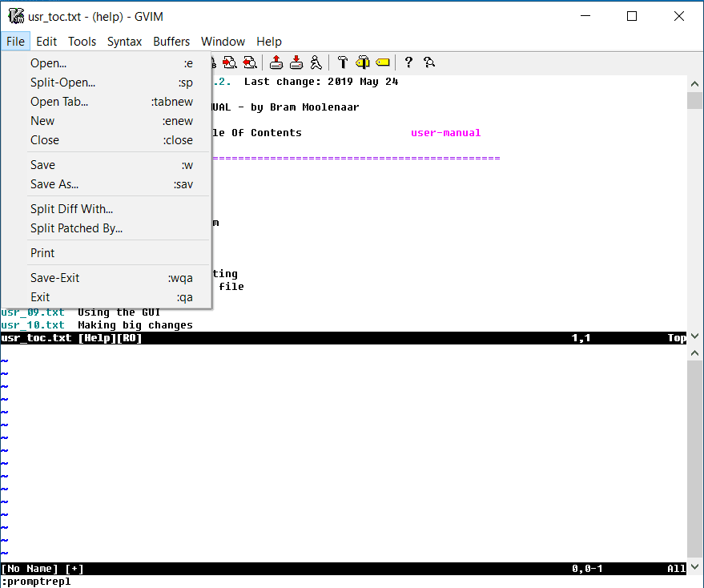Click the Find Next toolbar icon
704x588 pixels.
230,62
